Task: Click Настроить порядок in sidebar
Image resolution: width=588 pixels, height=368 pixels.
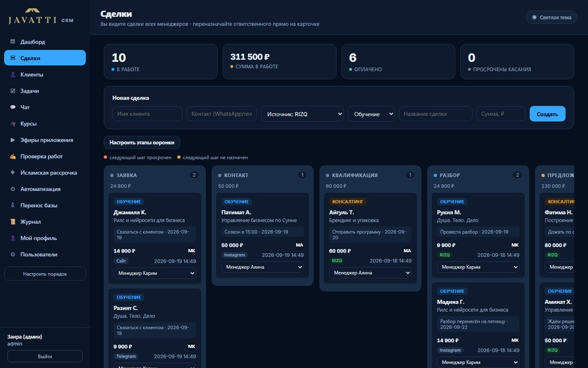Action: (45, 274)
